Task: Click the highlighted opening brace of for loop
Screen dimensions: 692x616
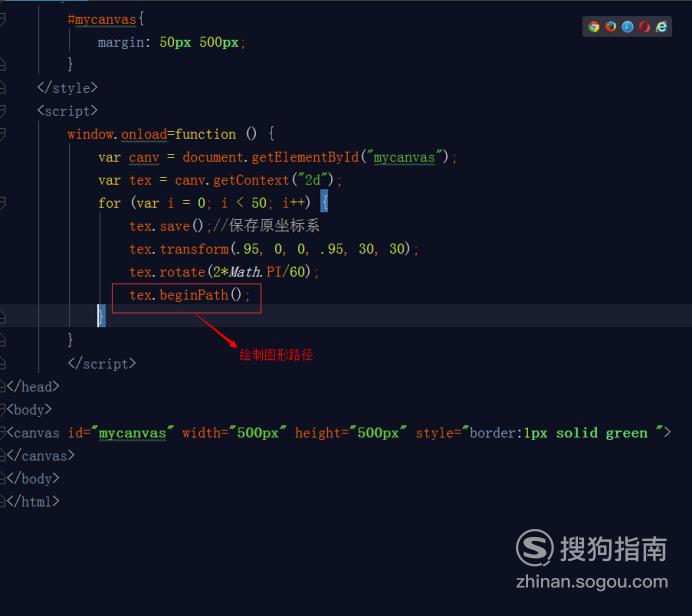Action: pos(324,202)
